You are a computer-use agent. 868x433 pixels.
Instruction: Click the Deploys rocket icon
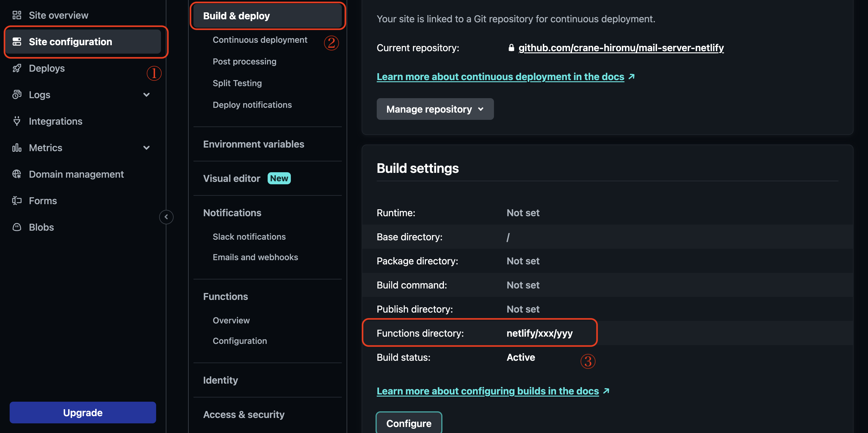17,68
